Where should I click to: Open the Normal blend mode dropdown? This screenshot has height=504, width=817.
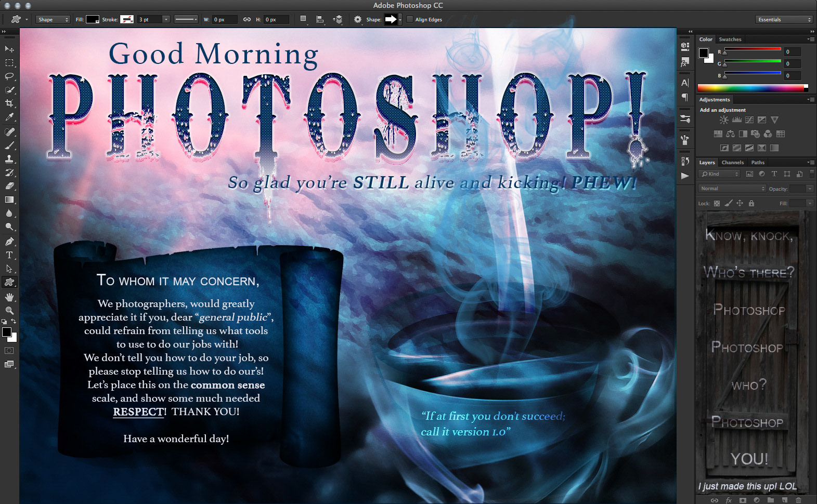click(732, 189)
